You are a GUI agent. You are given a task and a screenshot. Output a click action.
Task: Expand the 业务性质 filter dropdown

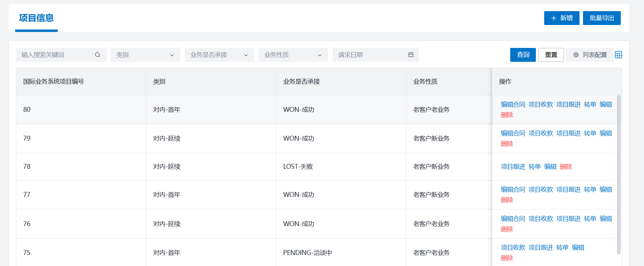tap(293, 55)
